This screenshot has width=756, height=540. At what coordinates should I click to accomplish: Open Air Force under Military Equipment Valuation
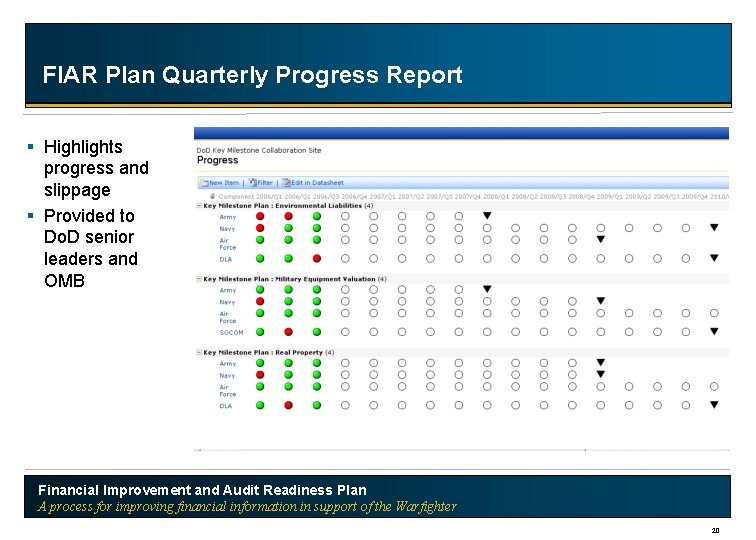228,317
